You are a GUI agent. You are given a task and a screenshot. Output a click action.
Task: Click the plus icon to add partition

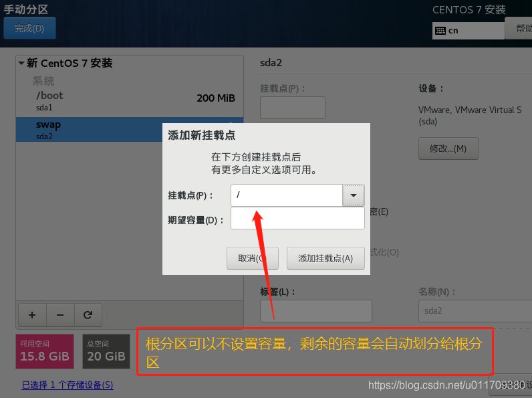pyautogui.click(x=32, y=315)
